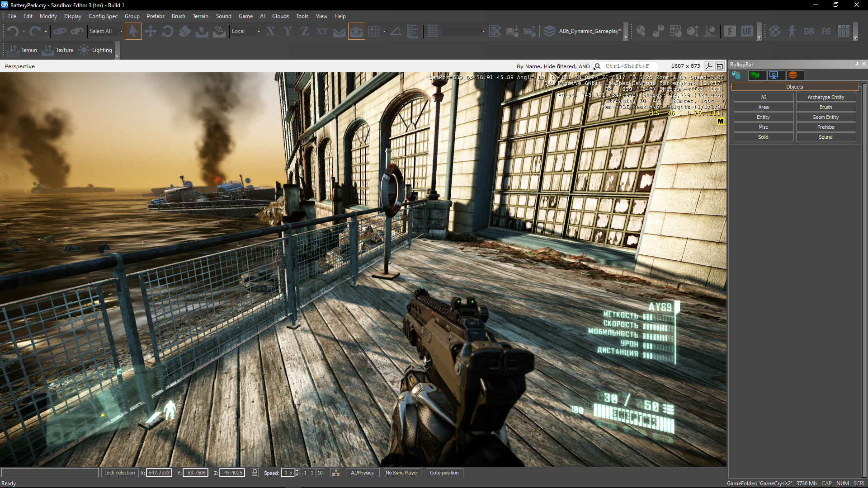Open the Prefabs menu

point(156,16)
